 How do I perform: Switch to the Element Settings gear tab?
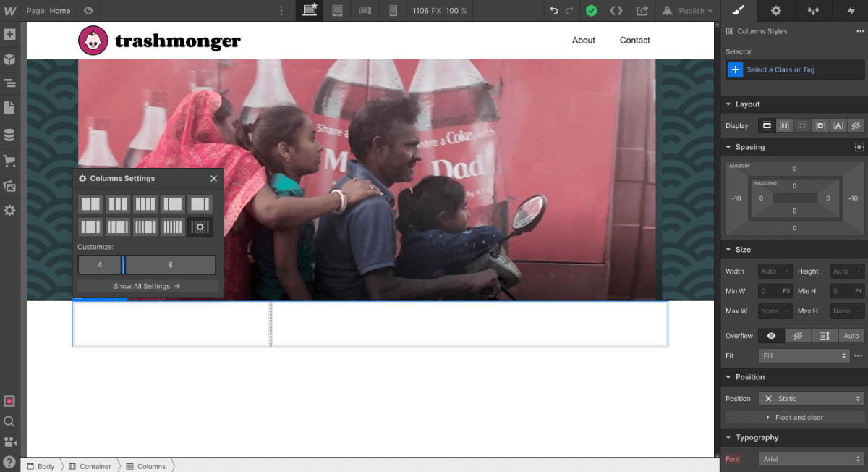point(775,11)
